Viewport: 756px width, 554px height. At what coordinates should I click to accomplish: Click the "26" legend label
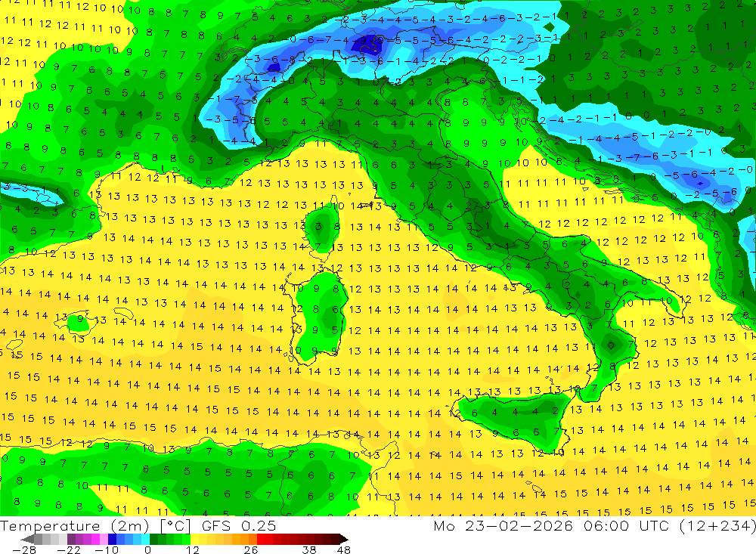click(250, 549)
